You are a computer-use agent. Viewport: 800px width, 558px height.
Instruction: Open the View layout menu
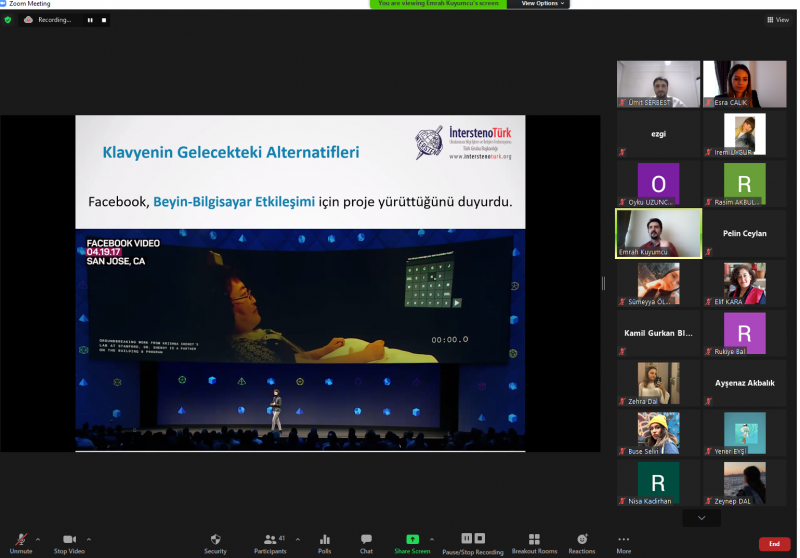tap(778, 20)
